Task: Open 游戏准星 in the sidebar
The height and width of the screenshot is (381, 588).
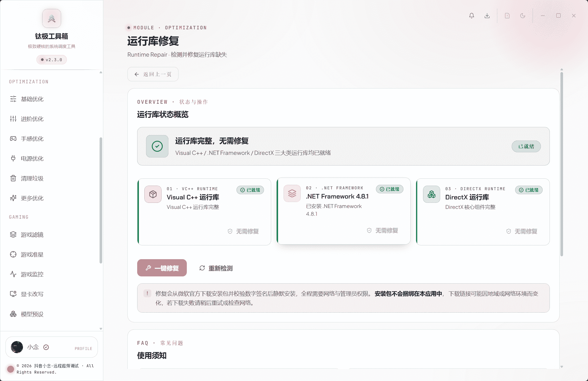Action: (52, 255)
